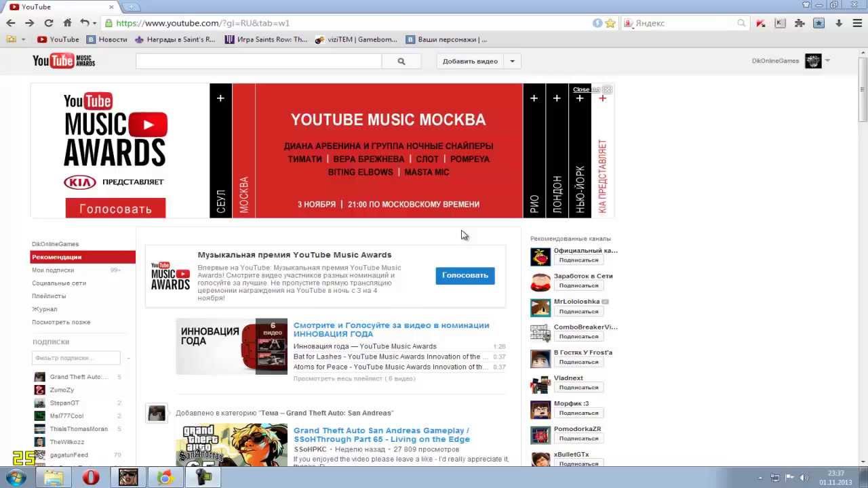Open the YouTube bookmark in bookmarks bar
Image resolution: width=868 pixels, height=488 pixels.
click(58, 39)
